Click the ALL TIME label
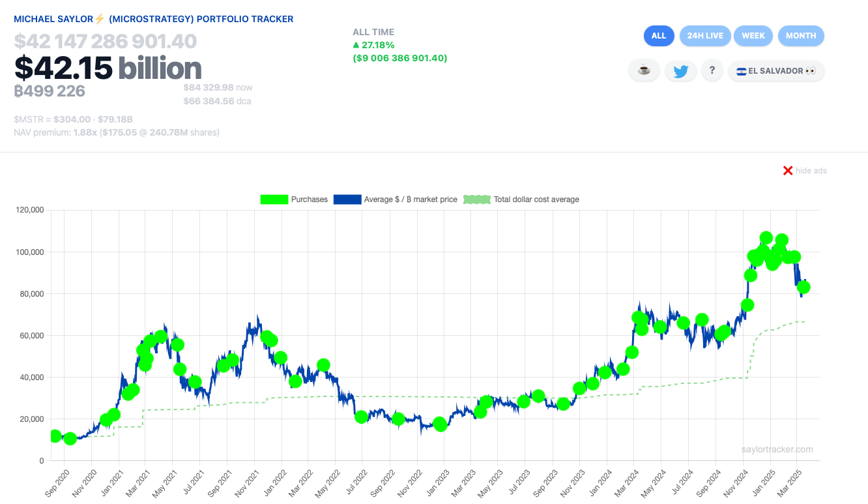Image resolution: width=868 pixels, height=504 pixels. click(373, 32)
